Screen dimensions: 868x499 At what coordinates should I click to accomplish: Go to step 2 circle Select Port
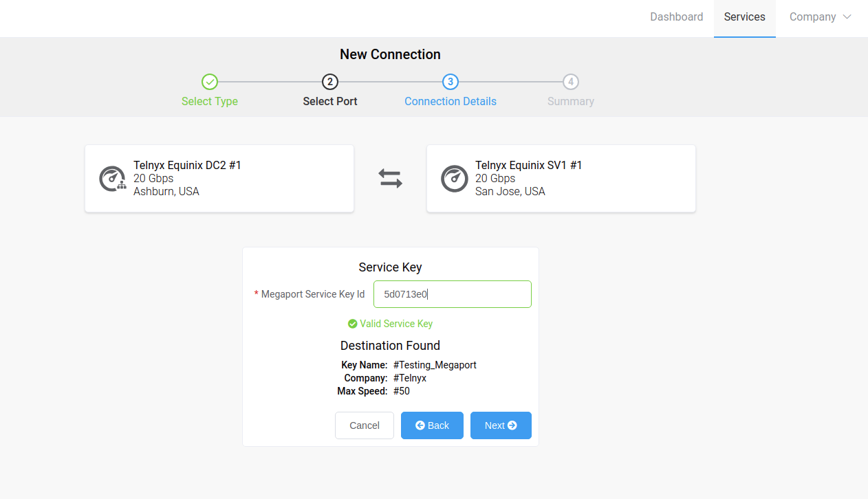(330, 82)
